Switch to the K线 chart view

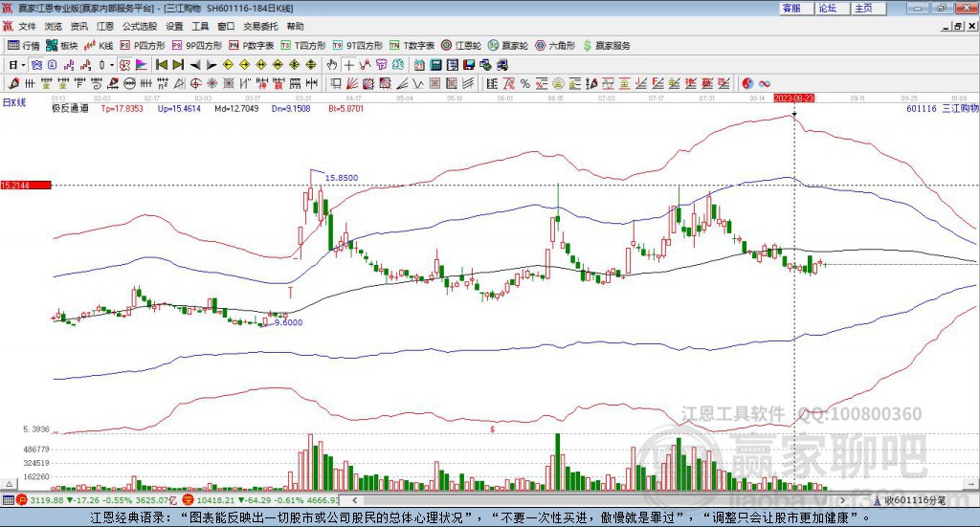[x=99, y=46]
